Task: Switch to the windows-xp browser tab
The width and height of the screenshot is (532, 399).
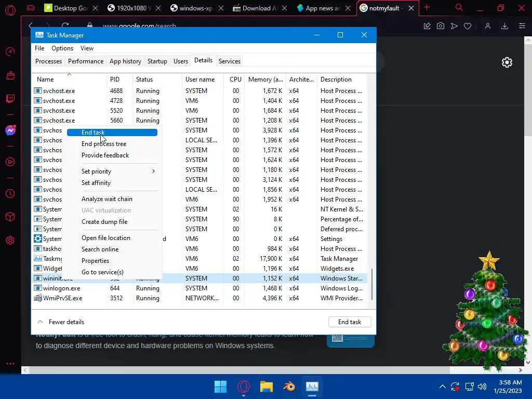Action: point(197,8)
